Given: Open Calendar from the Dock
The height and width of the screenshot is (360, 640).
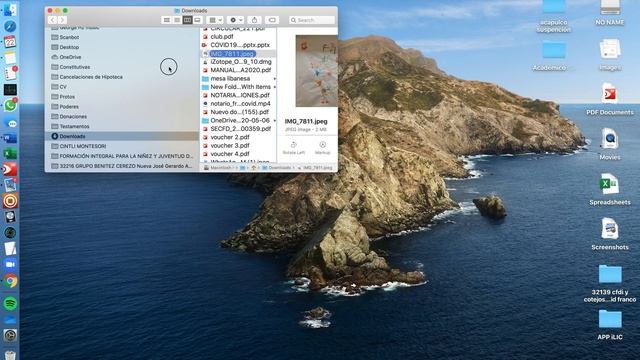Looking at the screenshot, I should [x=10, y=42].
